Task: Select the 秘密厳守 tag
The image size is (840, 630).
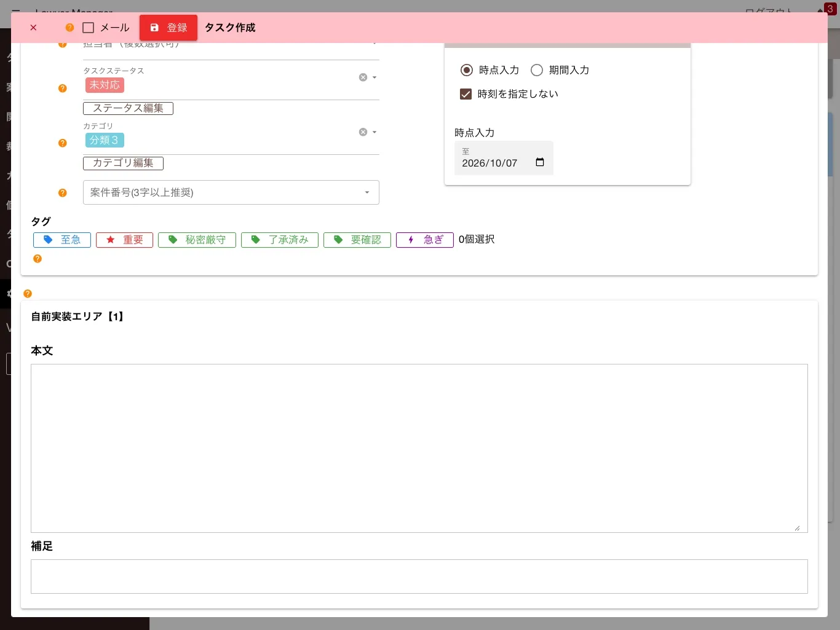Action: [x=197, y=240]
